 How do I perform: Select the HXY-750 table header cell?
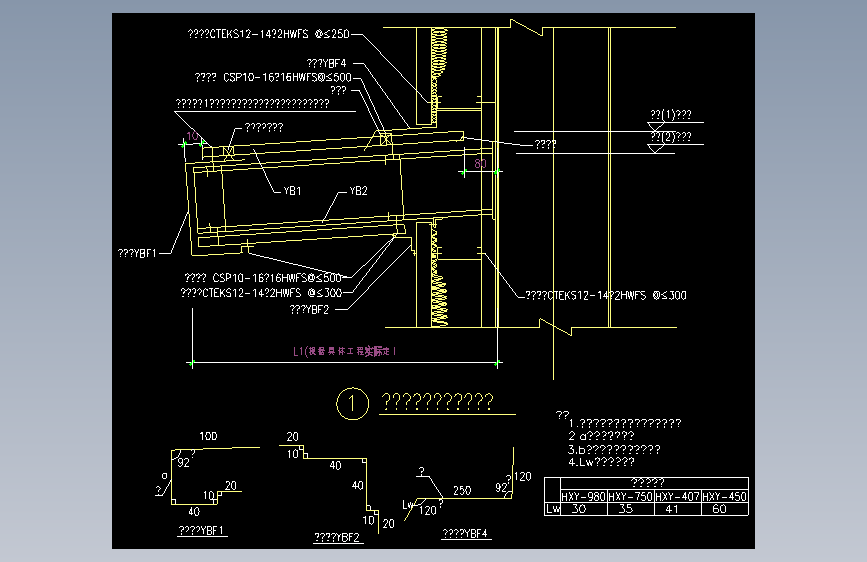tap(631, 497)
